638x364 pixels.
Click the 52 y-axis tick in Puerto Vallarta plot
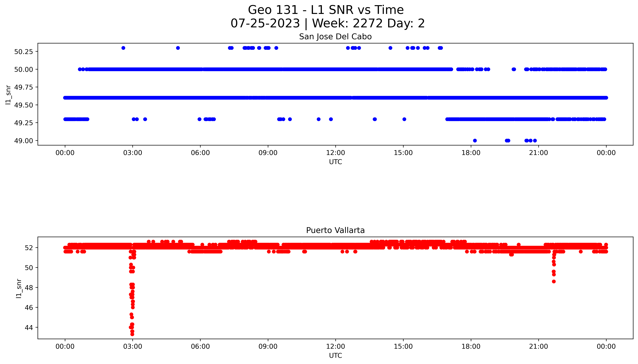tap(29, 248)
